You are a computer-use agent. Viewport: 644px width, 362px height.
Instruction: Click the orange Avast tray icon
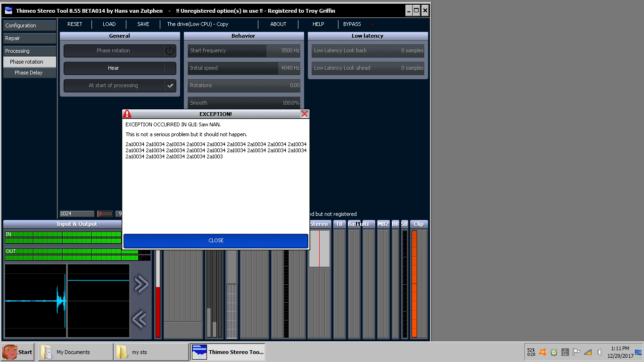pyautogui.click(x=543, y=352)
